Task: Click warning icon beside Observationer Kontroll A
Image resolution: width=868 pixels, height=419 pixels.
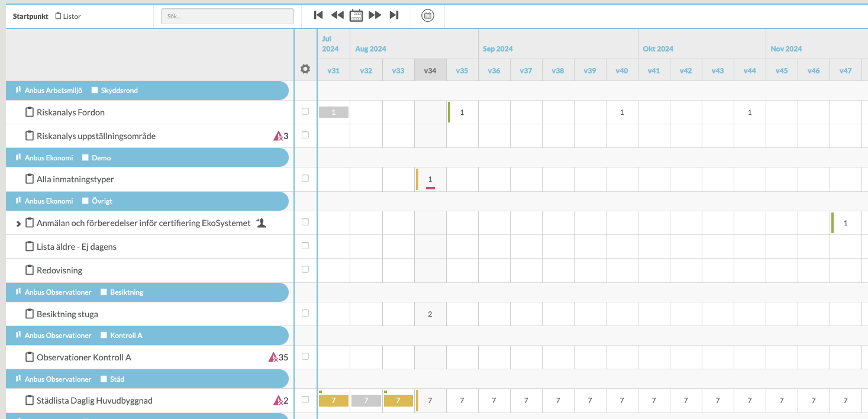Action: point(273,357)
